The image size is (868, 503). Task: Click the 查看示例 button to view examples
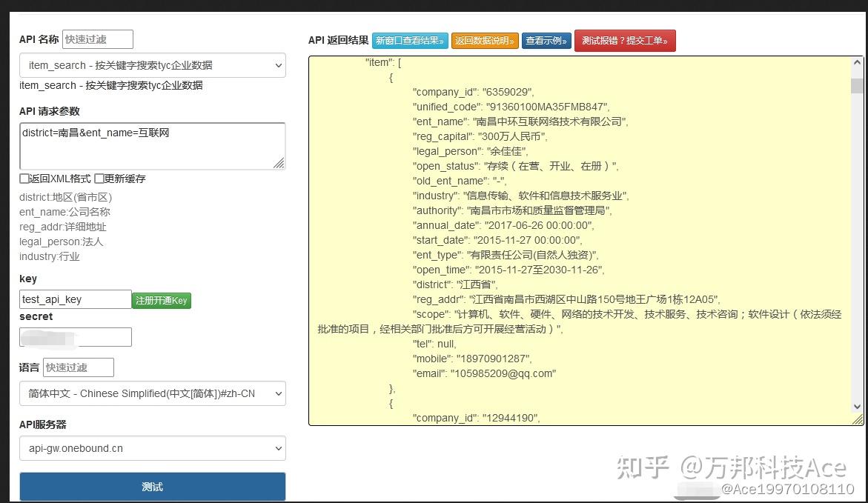pos(546,41)
